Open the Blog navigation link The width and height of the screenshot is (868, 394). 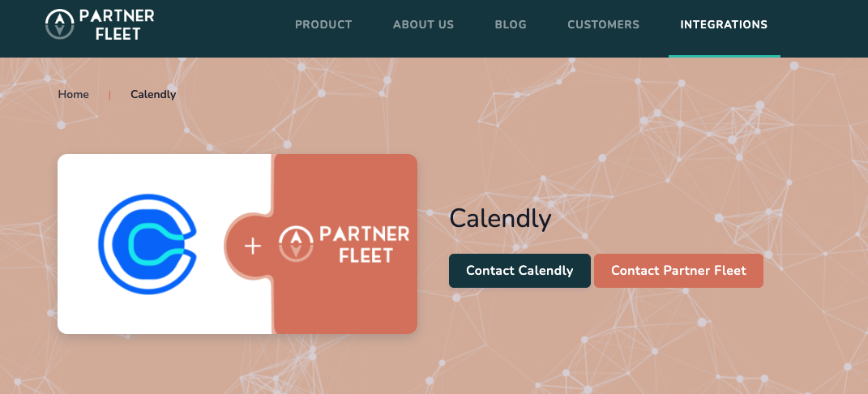click(x=511, y=24)
